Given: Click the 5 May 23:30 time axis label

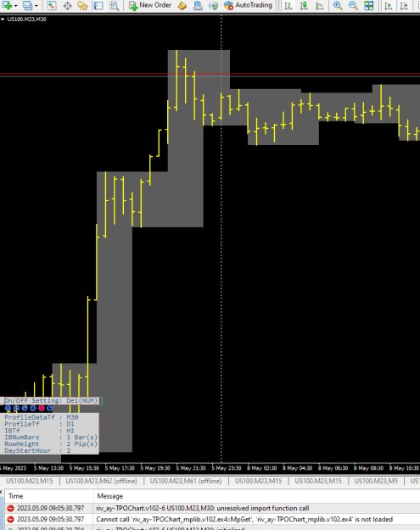Looking at the screenshot, I should (227, 468).
